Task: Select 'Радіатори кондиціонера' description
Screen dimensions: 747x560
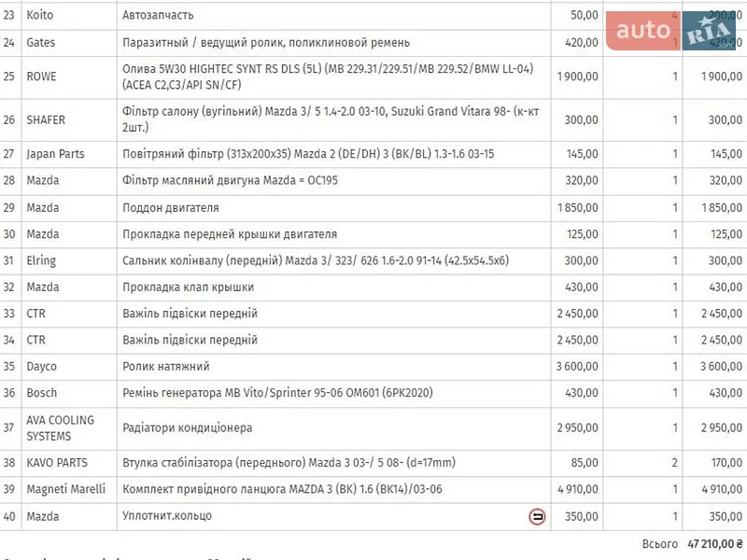Action: tap(188, 428)
